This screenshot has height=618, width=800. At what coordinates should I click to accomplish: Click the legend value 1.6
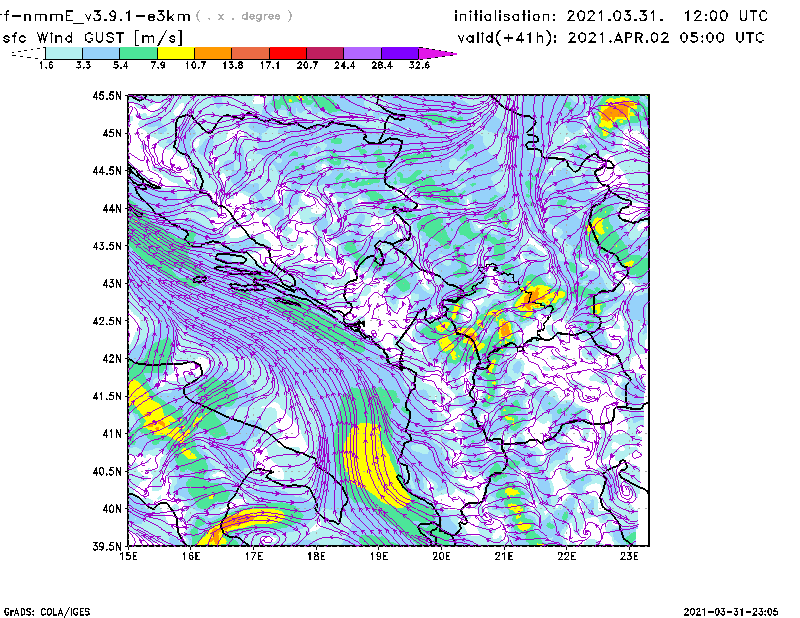[x=46, y=65]
